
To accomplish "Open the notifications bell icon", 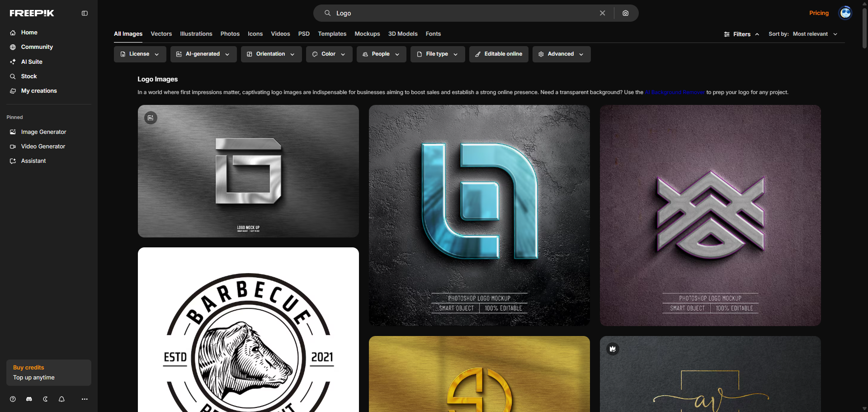I will pyautogui.click(x=61, y=399).
